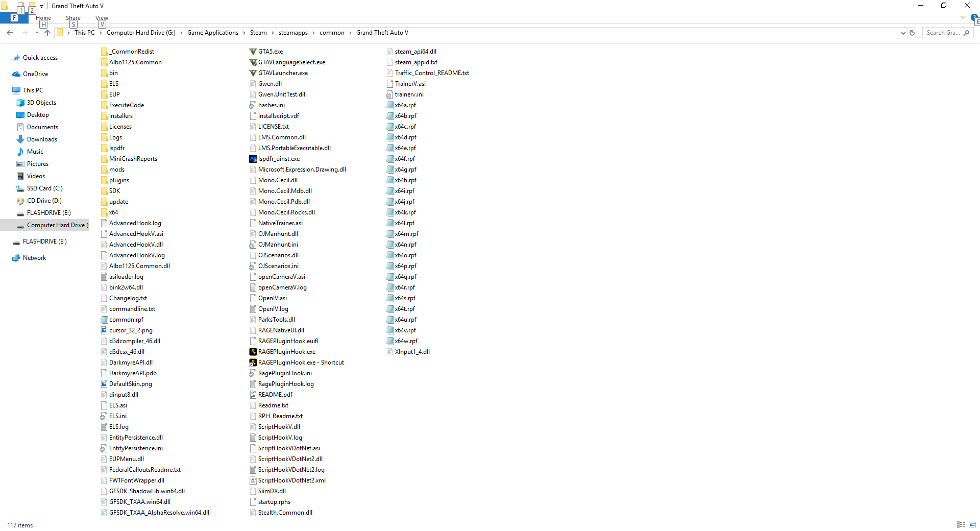Screen dimensions: 980x531
Task: Select the steam_api64.dll file
Action: coord(412,52)
